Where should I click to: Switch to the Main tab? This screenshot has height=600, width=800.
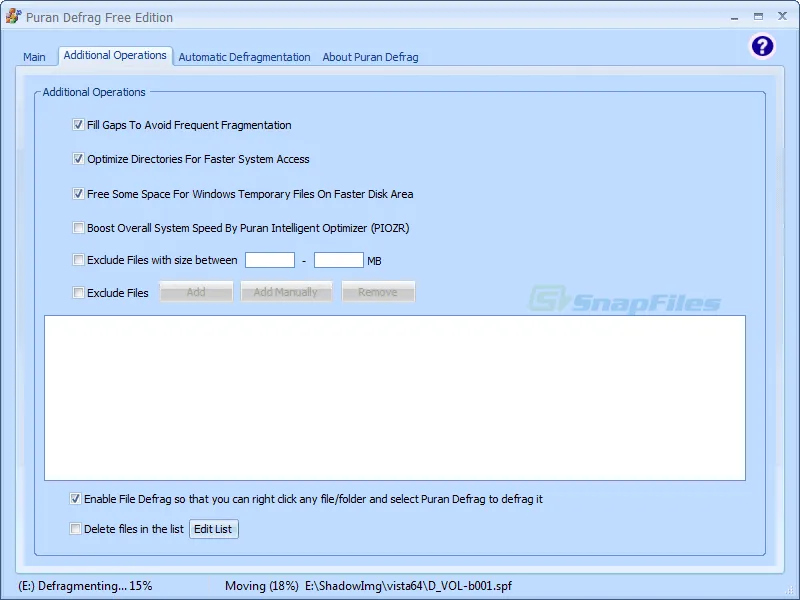34,57
